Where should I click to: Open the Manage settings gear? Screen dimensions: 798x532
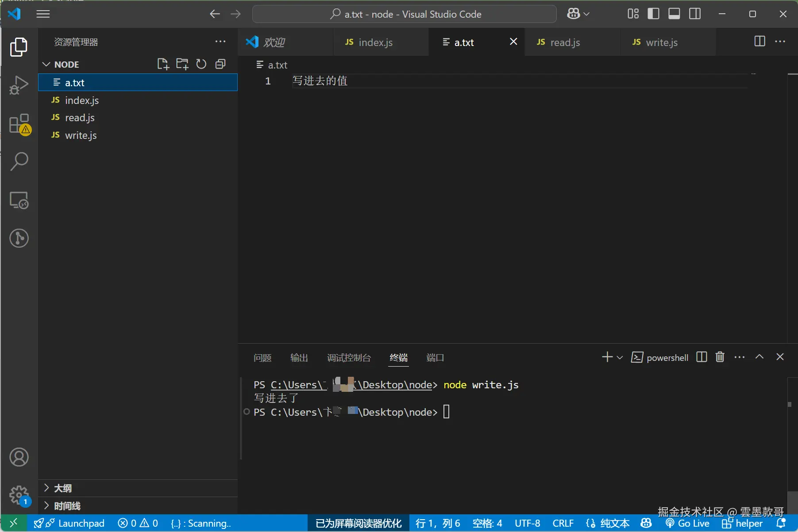click(x=19, y=495)
